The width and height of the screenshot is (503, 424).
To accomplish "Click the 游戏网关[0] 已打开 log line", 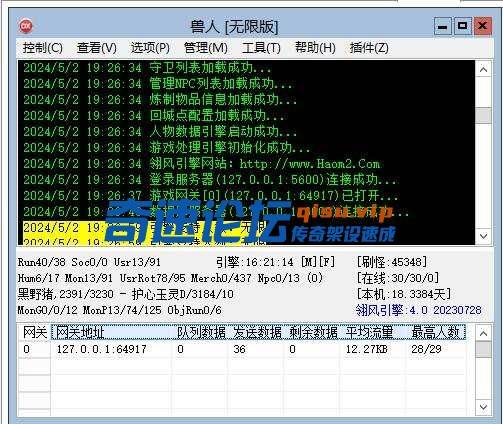I will click(x=210, y=195).
